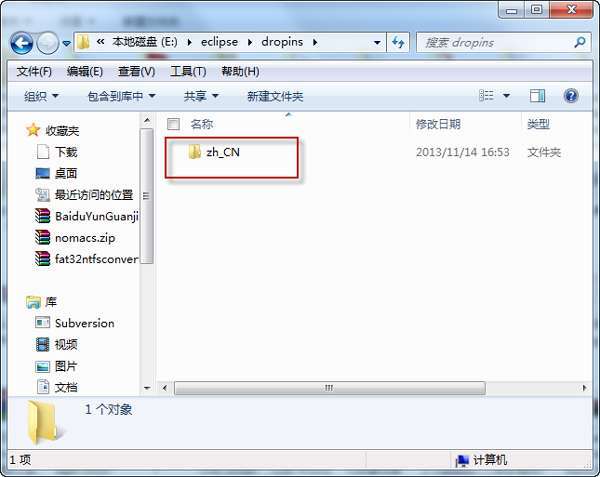Screen dimensions: 600x477
Task: Open the 文件(F) menu
Action: [34, 72]
